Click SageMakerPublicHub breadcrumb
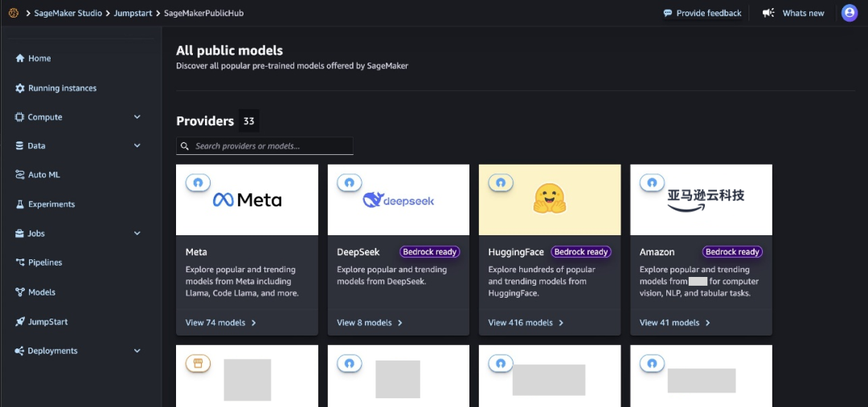This screenshot has width=868, height=407. pyautogui.click(x=203, y=13)
